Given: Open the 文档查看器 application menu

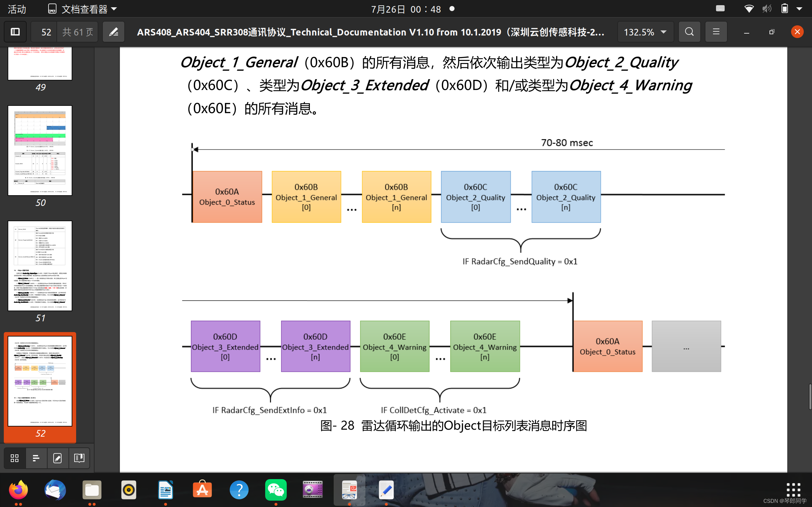Looking at the screenshot, I should click(82, 9).
